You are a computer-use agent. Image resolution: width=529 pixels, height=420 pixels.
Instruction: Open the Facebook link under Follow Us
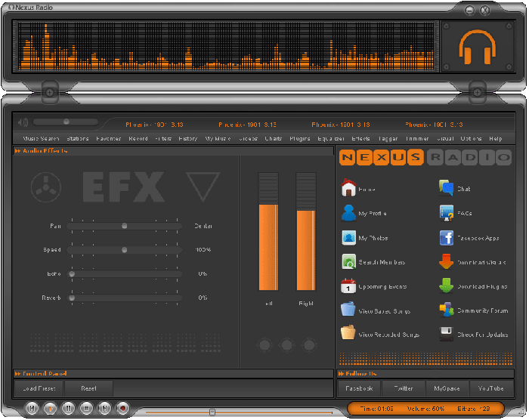point(359,388)
